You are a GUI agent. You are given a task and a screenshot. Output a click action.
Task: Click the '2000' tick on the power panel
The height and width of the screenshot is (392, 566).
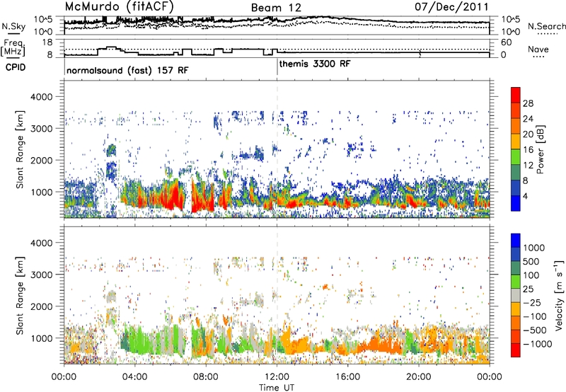42,160
